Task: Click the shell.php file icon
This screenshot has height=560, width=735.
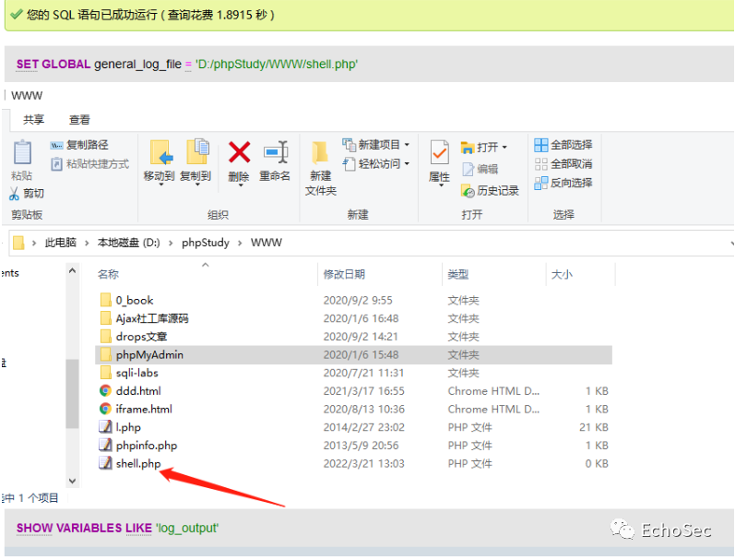Action: 105,463
